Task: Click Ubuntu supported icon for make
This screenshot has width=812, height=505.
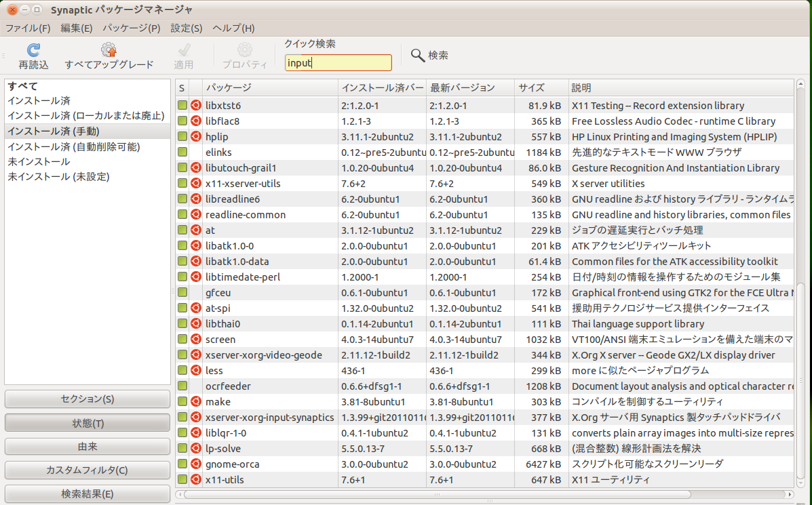Action: (x=196, y=401)
